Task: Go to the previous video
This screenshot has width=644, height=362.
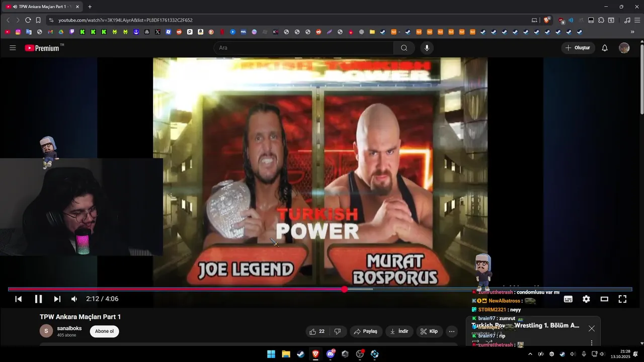Action: tap(18, 299)
